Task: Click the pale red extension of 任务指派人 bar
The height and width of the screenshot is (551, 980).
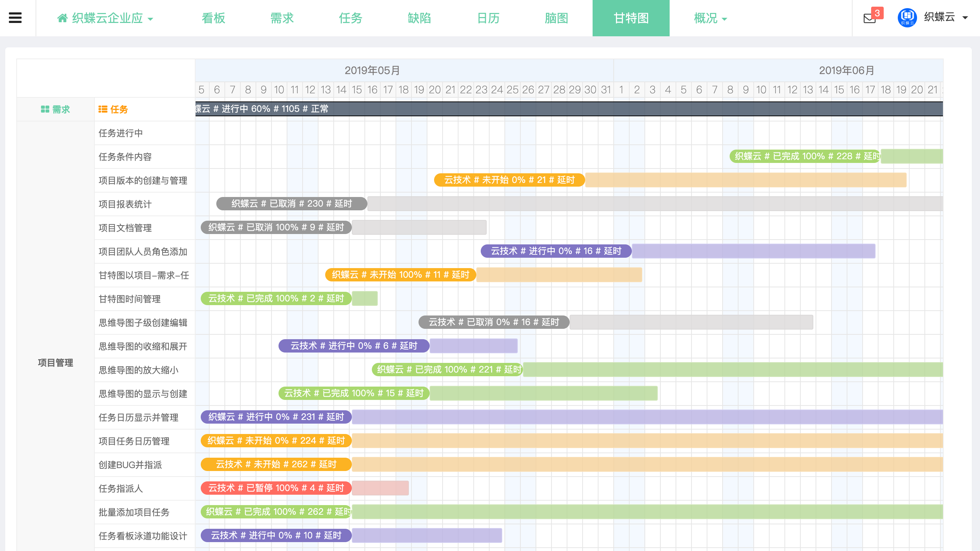Action: [x=380, y=488]
